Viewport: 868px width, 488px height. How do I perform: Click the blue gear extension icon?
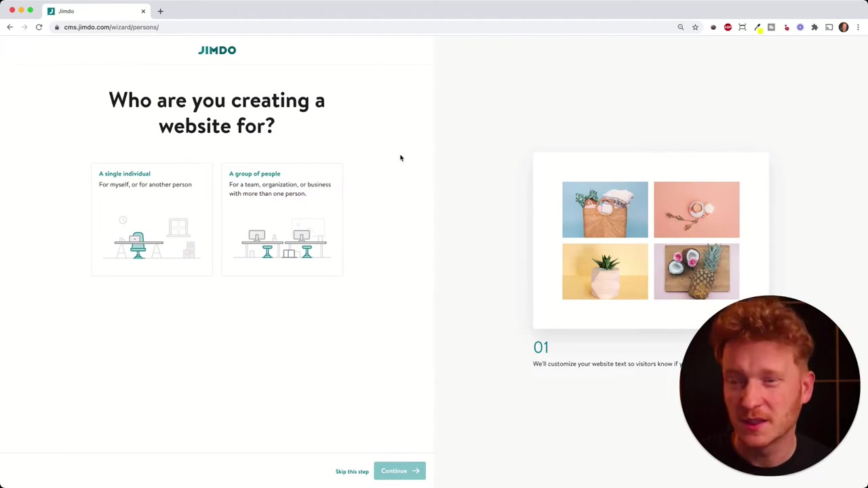800,27
